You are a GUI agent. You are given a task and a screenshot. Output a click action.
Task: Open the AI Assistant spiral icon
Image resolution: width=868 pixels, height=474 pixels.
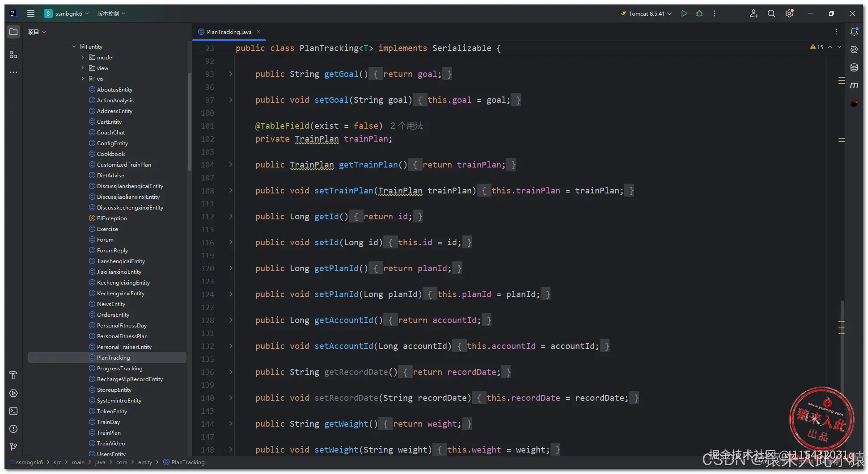[x=854, y=50]
